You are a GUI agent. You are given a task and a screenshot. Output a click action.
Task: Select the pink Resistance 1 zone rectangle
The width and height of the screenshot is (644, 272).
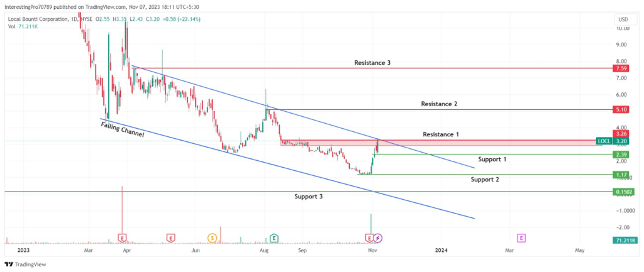pyautogui.click(x=441, y=143)
